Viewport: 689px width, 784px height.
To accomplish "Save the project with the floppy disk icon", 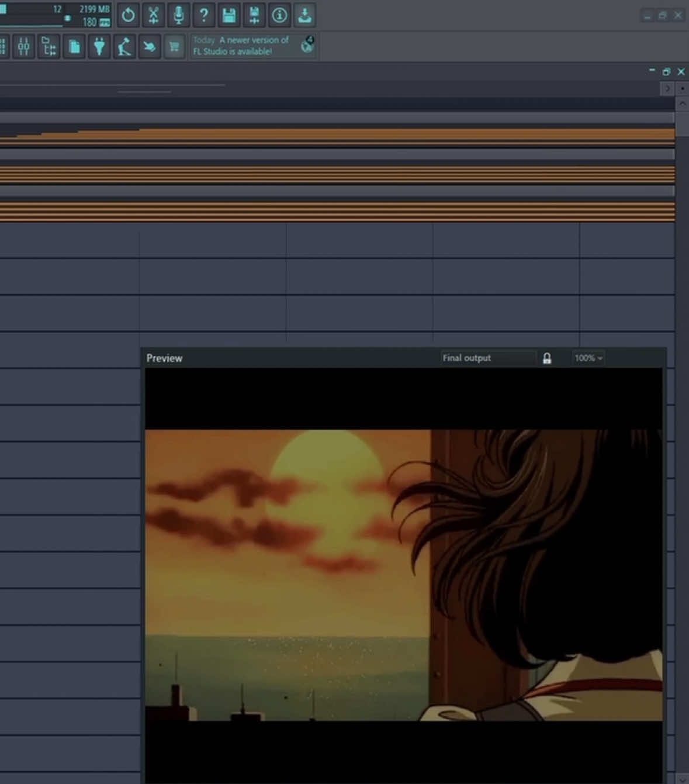I will click(x=229, y=15).
